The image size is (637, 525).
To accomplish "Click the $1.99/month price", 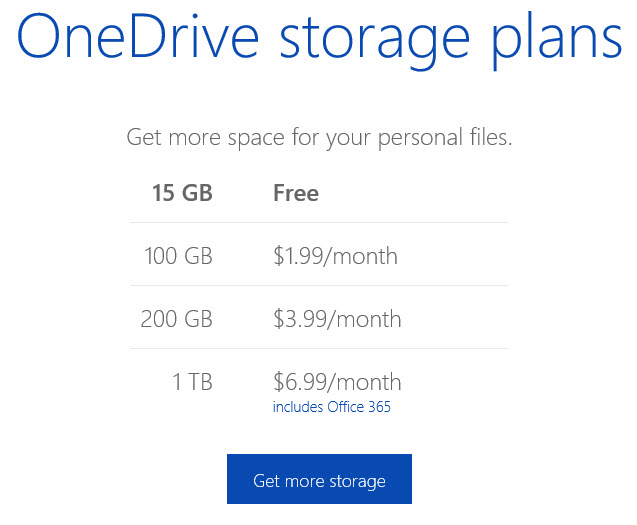I will pyautogui.click(x=336, y=256).
